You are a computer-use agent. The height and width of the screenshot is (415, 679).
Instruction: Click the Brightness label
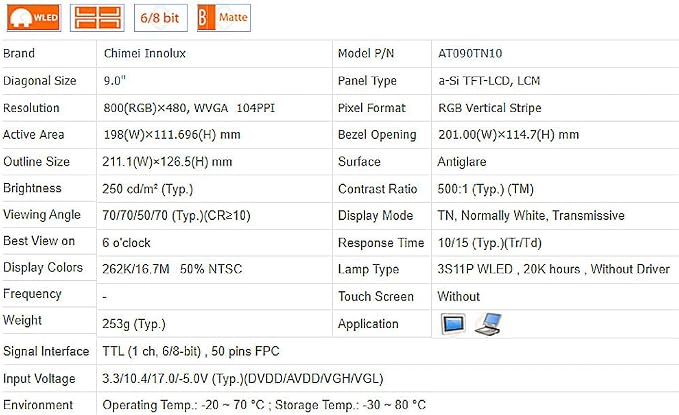32,188
